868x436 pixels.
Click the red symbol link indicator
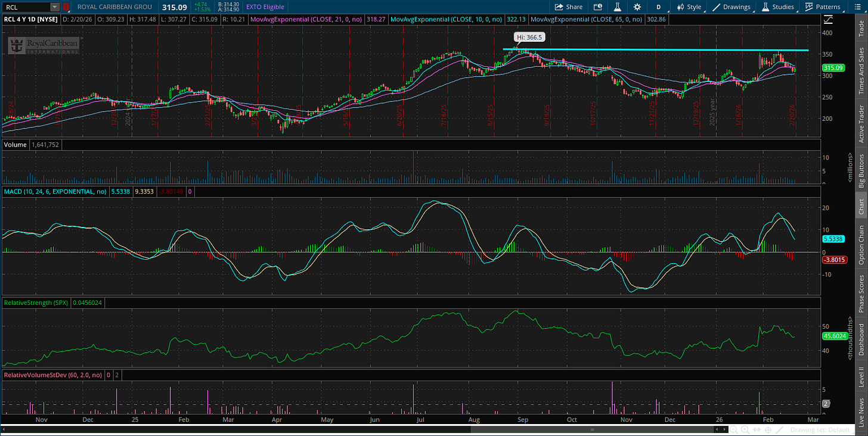[66, 7]
